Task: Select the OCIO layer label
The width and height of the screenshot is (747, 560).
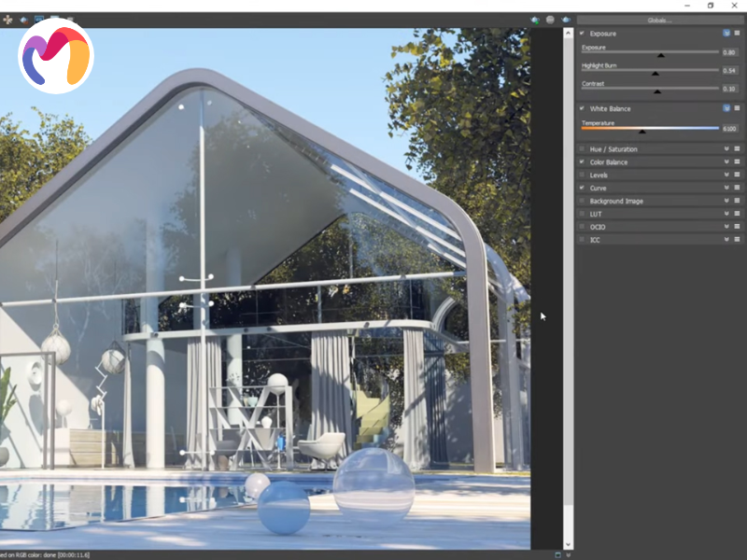Action: pyautogui.click(x=598, y=227)
